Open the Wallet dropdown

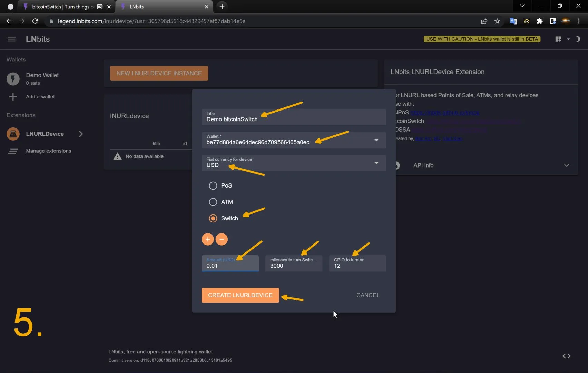(x=376, y=140)
